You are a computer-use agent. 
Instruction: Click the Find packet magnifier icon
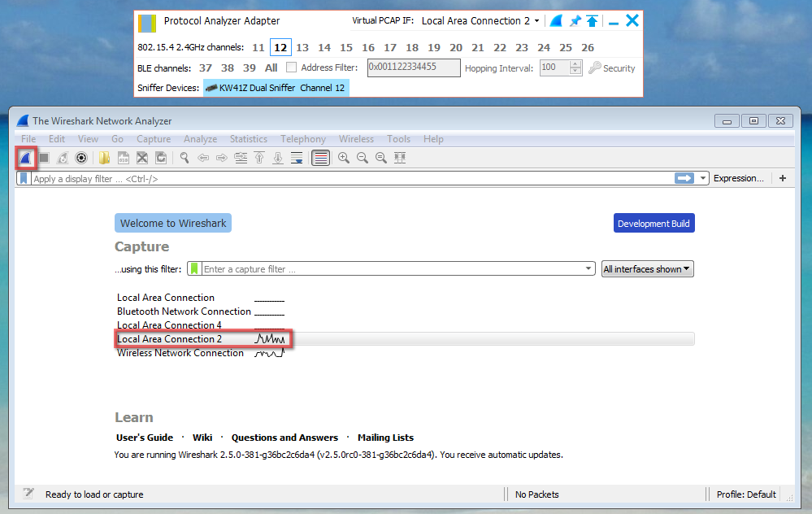pos(185,158)
